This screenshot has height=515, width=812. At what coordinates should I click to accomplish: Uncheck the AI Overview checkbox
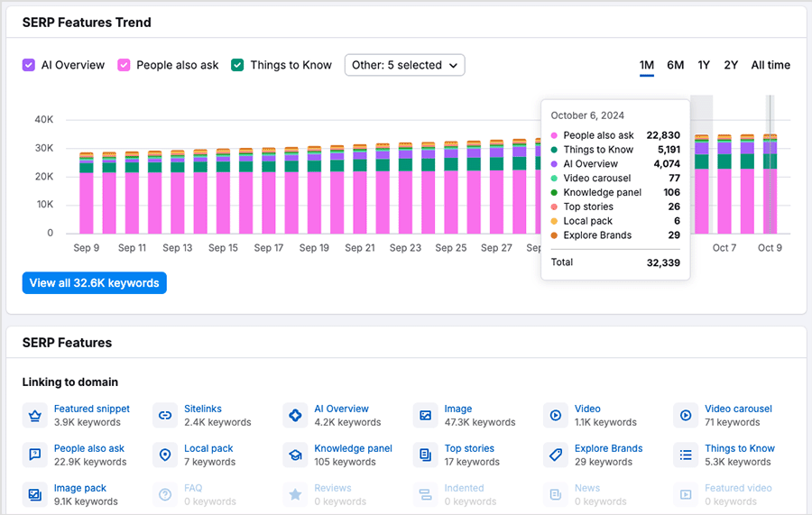29,65
